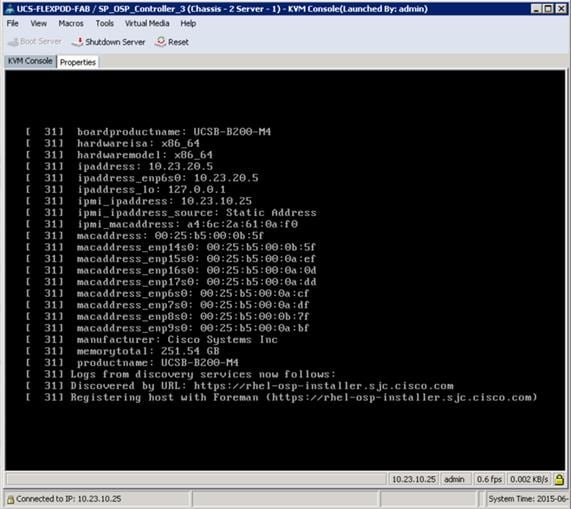Click the 10.23.10.25 IP status field
571x509 pixels.
tap(413, 479)
